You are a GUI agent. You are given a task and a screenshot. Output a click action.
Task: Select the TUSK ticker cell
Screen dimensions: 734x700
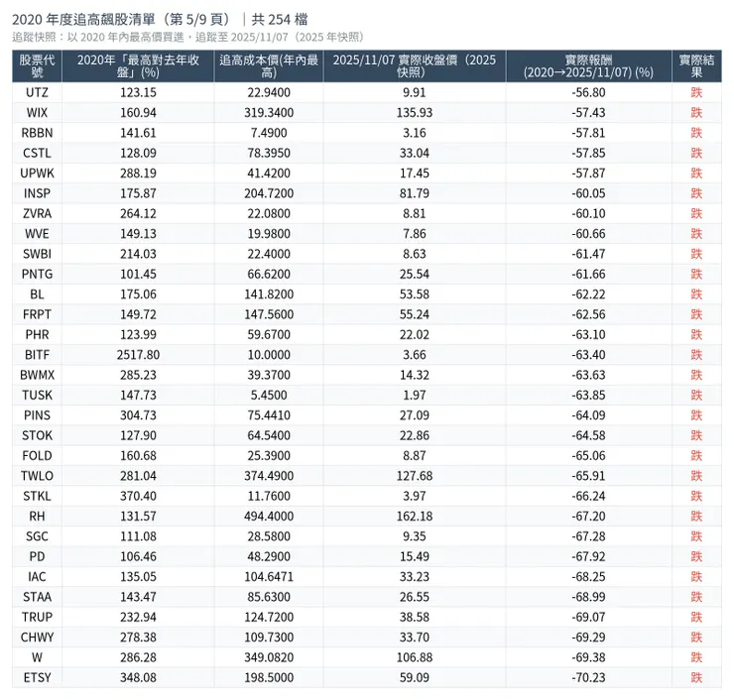pyautogui.click(x=37, y=395)
